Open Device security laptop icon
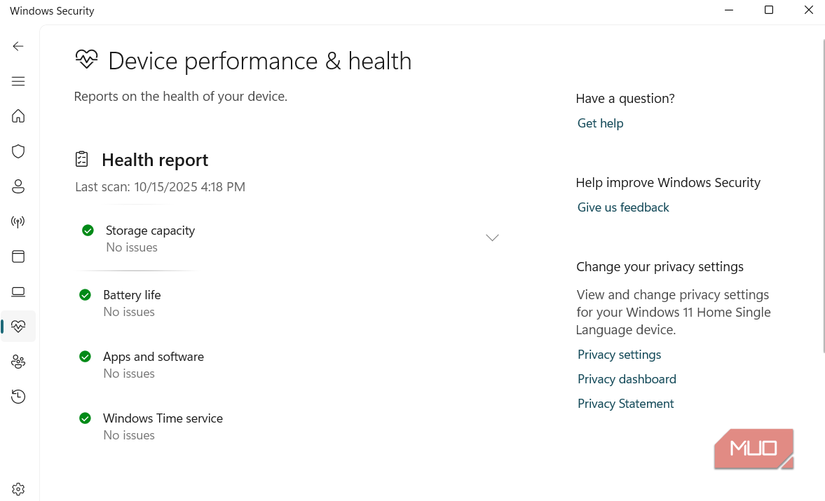Image resolution: width=825 pixels, height=501 pixels. click(x=18, y=292)
